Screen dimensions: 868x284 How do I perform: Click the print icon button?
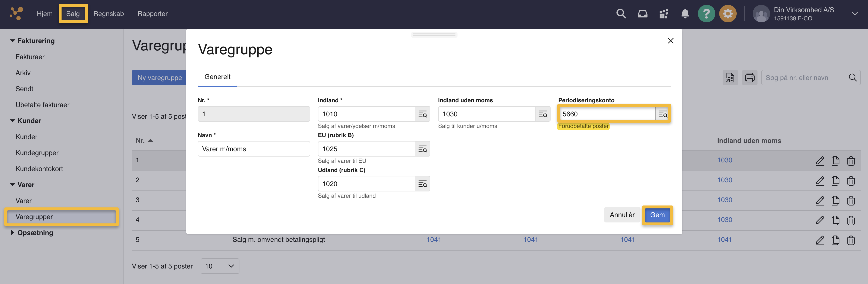[x=750, y=78]
